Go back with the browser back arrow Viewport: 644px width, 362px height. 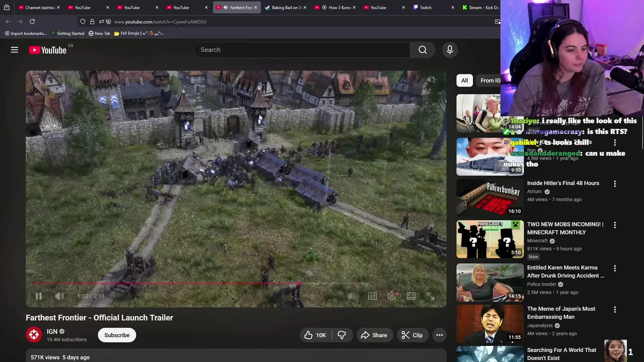point(8,22)
